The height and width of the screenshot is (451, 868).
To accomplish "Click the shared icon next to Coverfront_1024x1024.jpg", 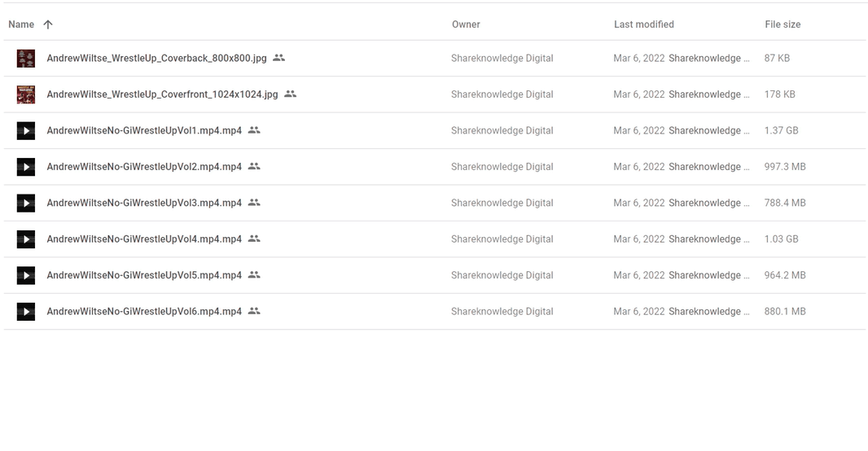I will point(291,94).
